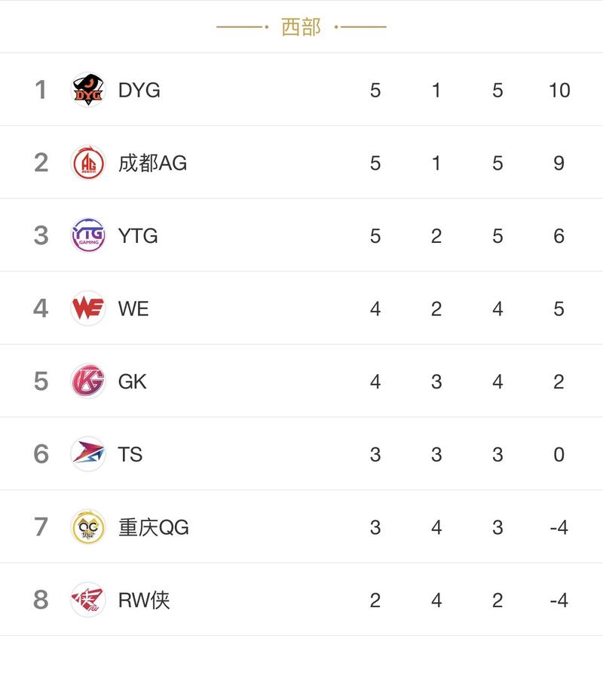Open the pink GK team logo

click(x=88, y=381)
